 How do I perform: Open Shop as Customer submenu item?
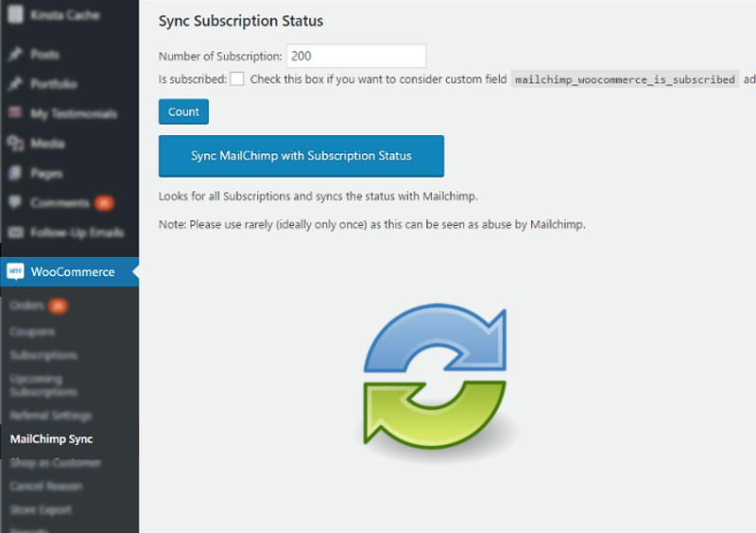click(56, 462)
